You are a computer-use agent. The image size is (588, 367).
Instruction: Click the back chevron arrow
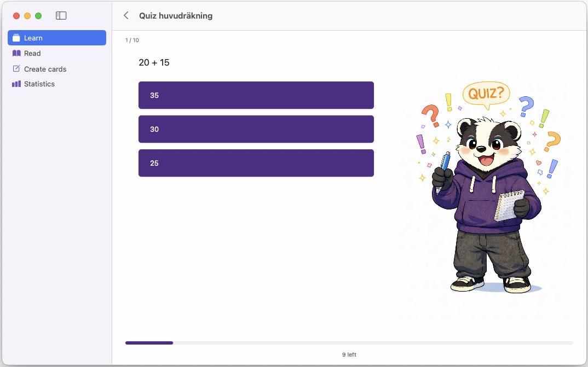point(125,15)
